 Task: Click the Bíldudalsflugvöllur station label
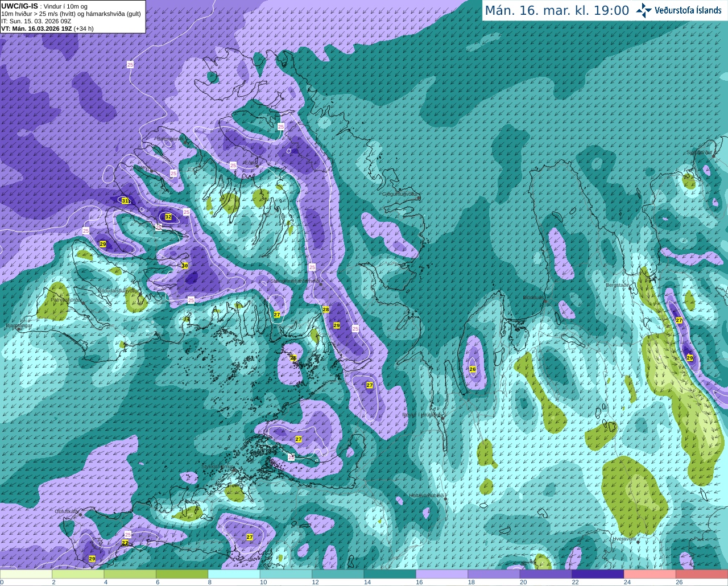(118, 290)
